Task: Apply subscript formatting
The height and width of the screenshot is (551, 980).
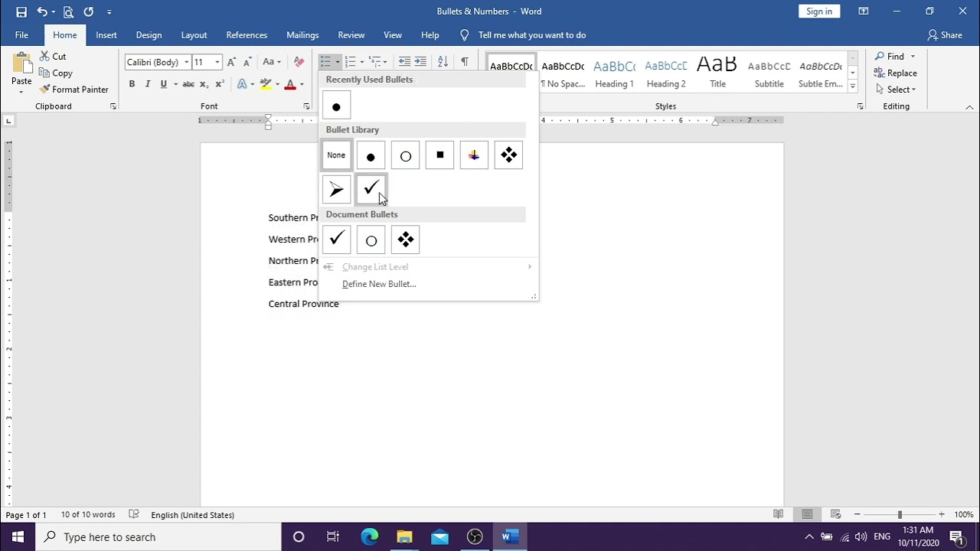Action: coord(204,84)
